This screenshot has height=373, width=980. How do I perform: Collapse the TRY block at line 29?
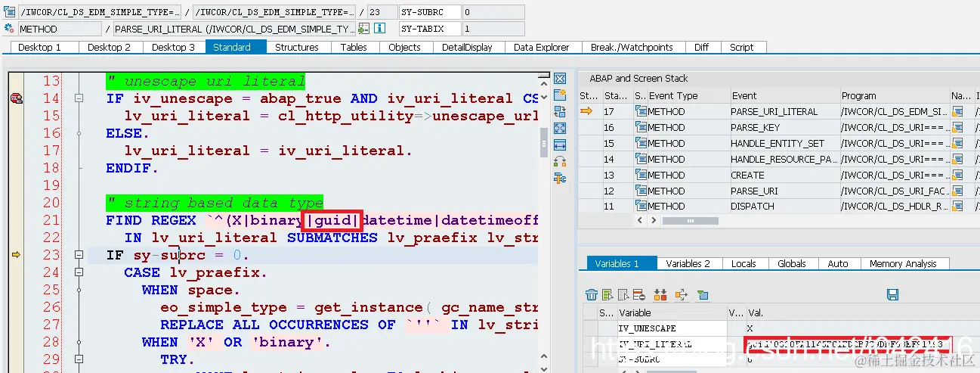pos(79,359)
